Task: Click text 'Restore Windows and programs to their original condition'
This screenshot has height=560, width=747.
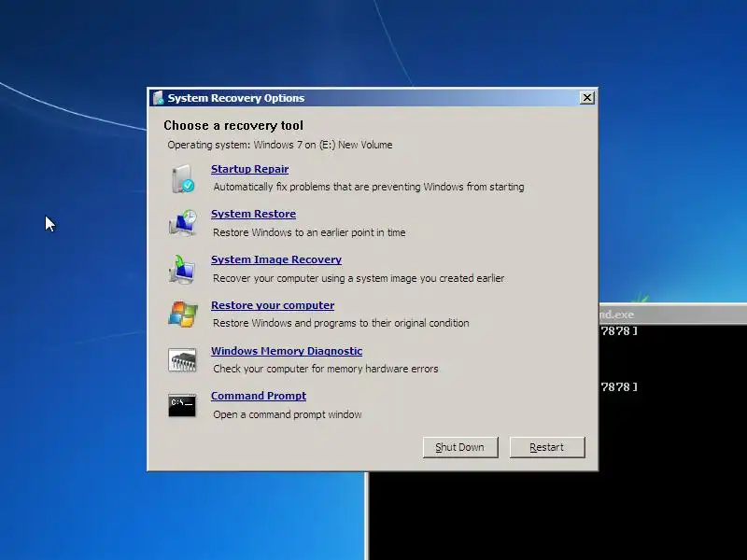Action: pos(341,323)
